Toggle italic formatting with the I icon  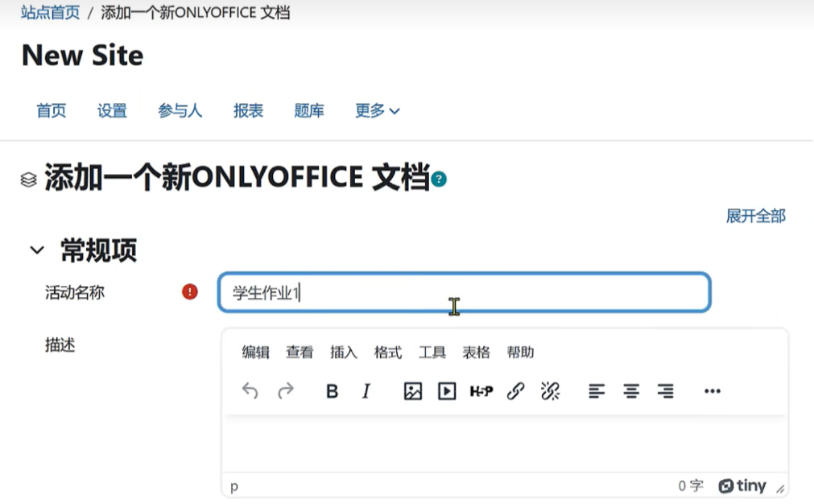366,390
